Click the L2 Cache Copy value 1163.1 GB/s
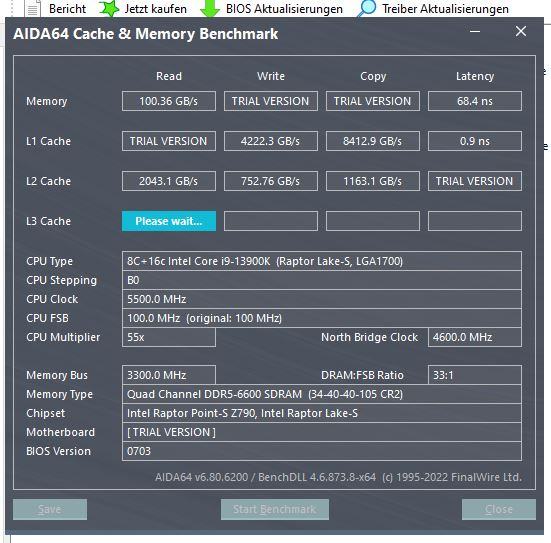This screenshot has width=551, height=543. click(x=373, y=181)
